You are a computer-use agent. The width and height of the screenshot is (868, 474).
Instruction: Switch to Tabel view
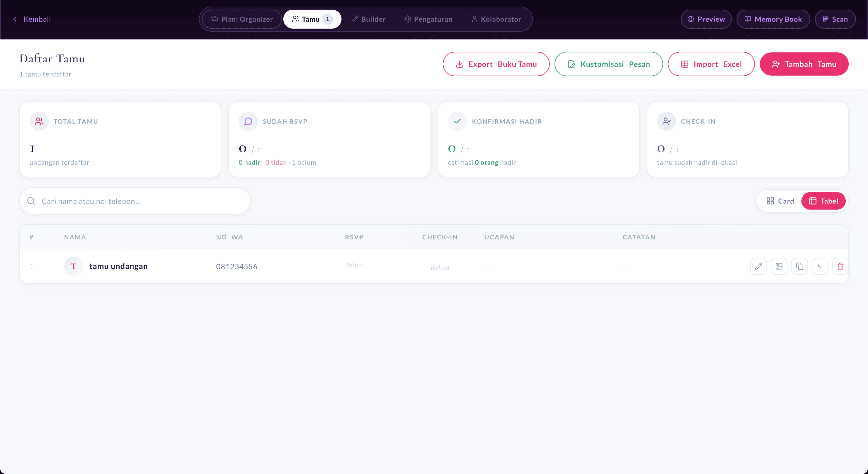(823, 201)
